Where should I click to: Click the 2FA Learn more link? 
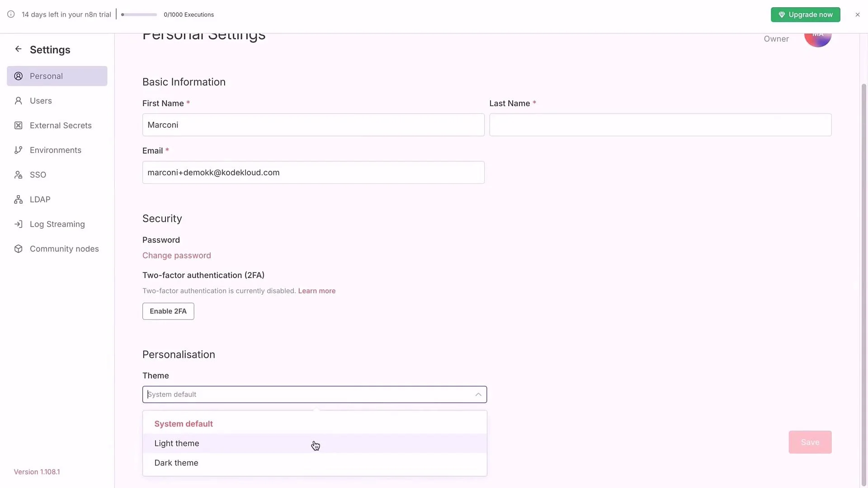click(x=317, y=291)
